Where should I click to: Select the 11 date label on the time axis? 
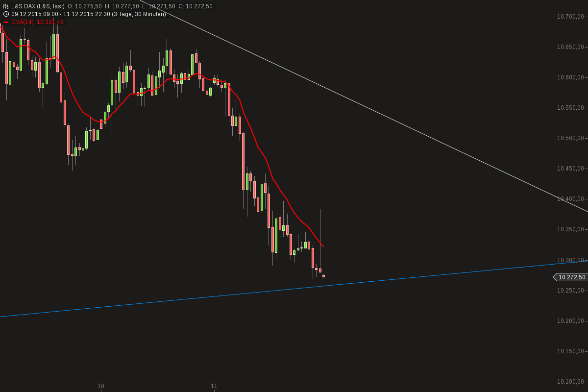click(x=214, y=386)
